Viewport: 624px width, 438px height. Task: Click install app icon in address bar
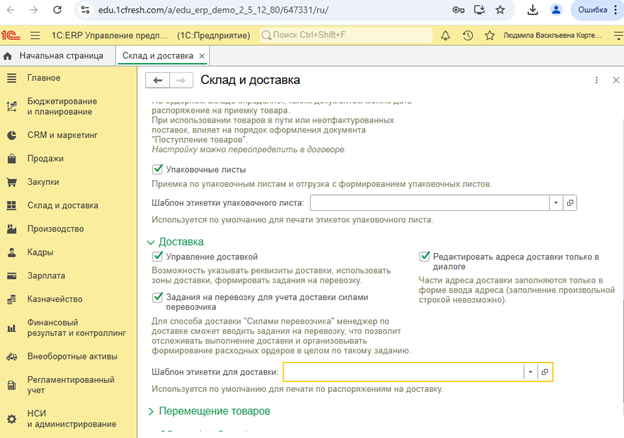pos(479,10)
